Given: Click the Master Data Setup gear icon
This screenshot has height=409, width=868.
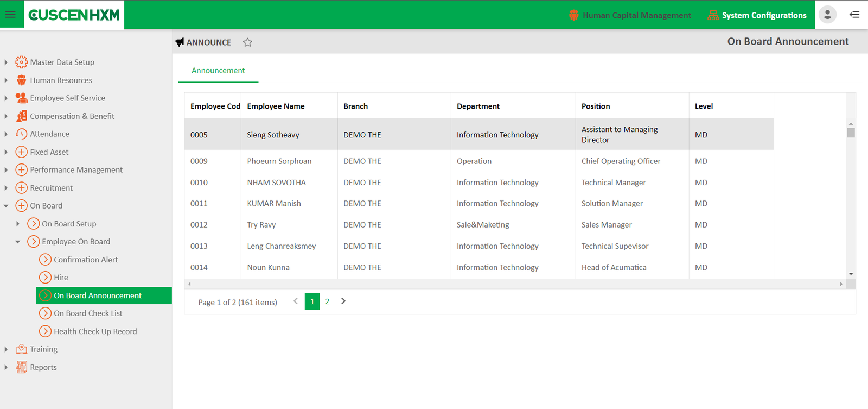Looking at the screenshot, I should 21,62.
